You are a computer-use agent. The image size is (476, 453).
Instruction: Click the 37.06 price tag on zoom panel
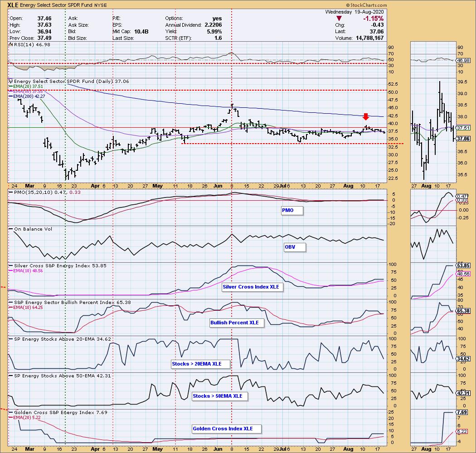pyautogui.click(x=463, y=139)
